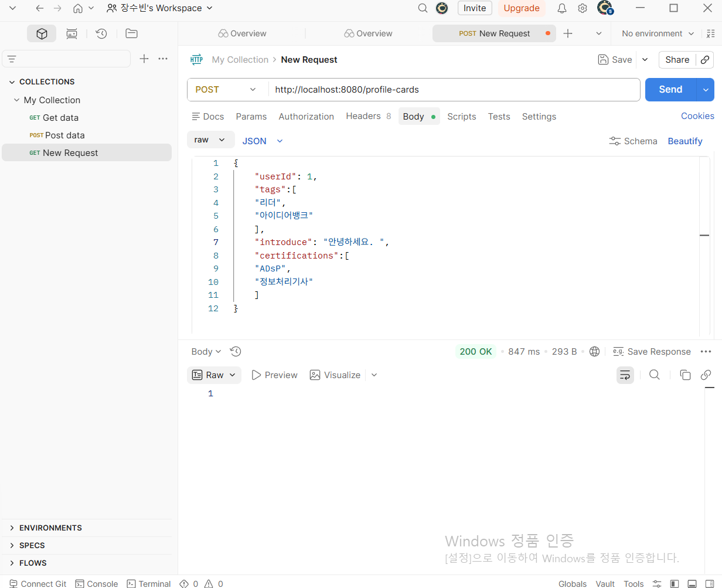Open the environment variables quick look icon
Image resolution: width=722 pixels, height=588 pixels.
click(x=711, y=33)
